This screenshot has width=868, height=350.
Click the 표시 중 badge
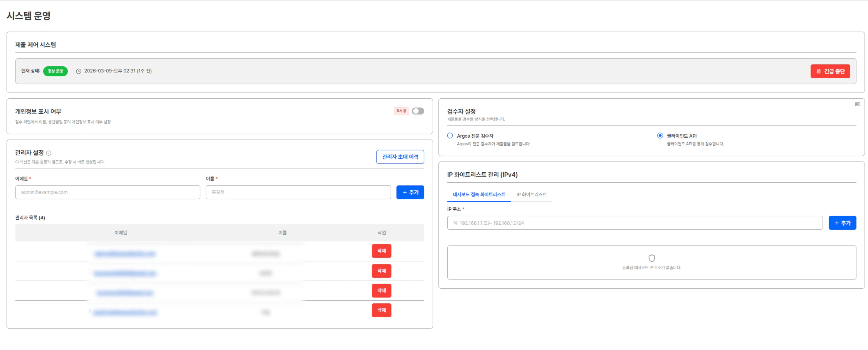pyautogui.click(x=401, y=111)
